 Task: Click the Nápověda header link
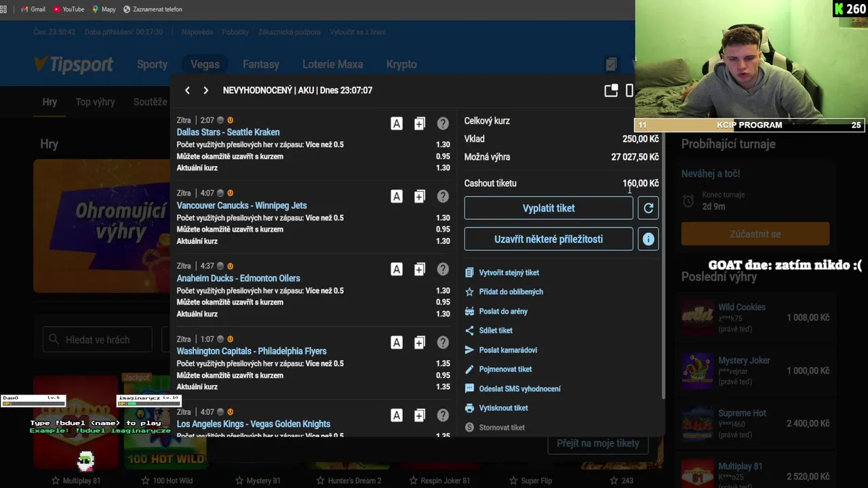point(197,32)
